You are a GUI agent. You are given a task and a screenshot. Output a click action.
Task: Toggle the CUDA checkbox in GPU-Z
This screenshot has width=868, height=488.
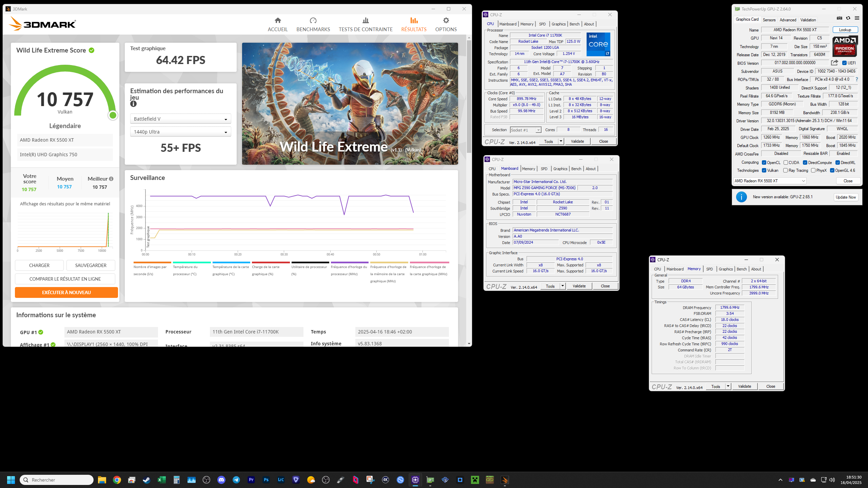click(786, 163)
